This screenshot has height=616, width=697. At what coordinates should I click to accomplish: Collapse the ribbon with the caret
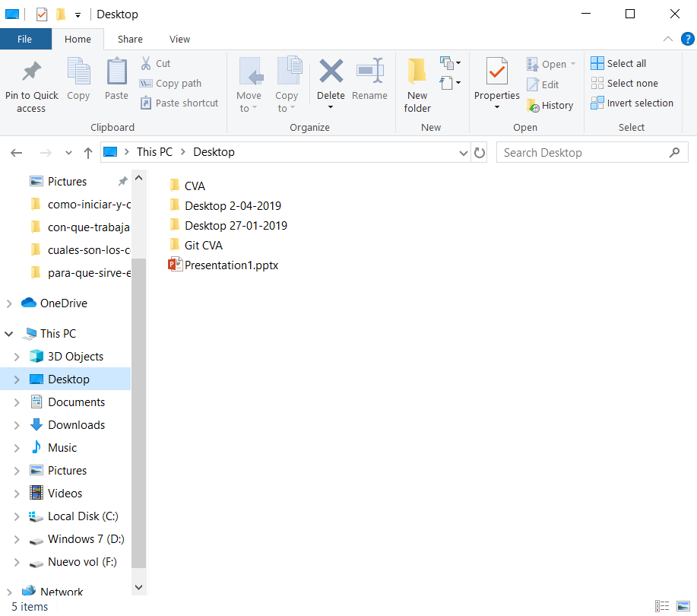pyautogui.click(x=667, y=39)
